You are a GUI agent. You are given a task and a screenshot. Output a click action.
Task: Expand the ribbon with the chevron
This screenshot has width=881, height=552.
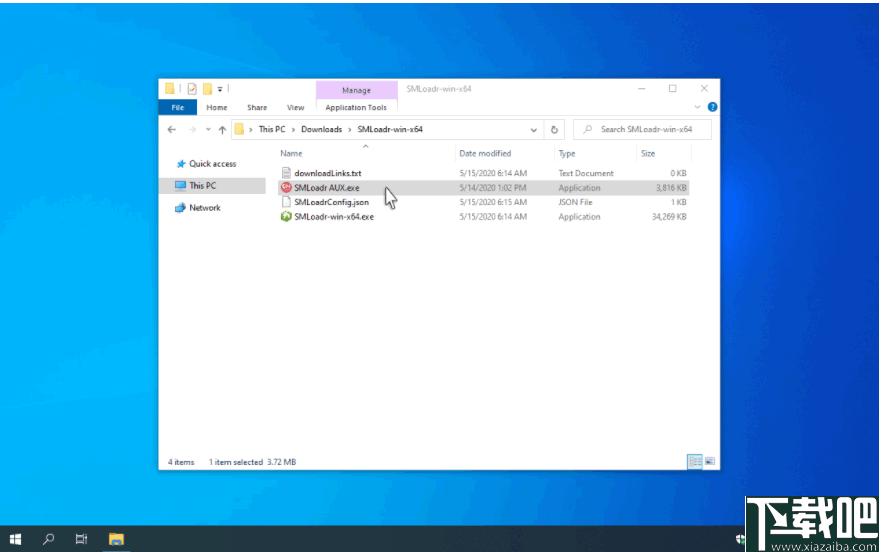coord(697,107)
